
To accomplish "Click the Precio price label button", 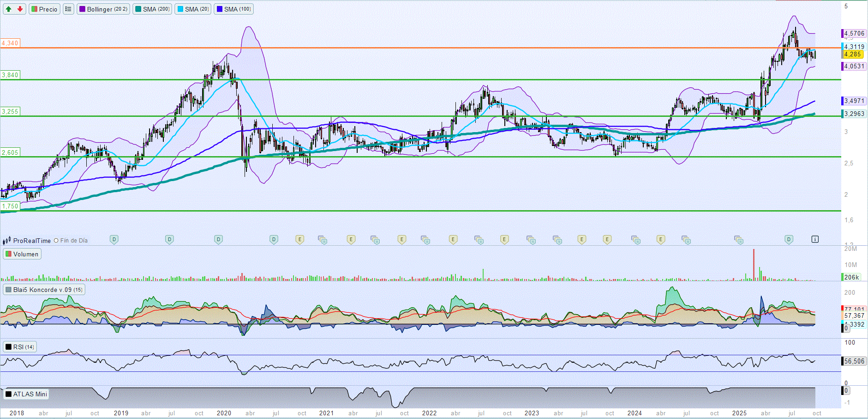I will coord(45,9).
